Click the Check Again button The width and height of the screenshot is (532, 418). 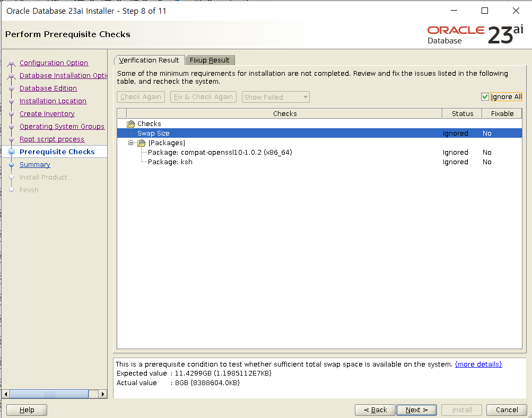click(141, 97)
